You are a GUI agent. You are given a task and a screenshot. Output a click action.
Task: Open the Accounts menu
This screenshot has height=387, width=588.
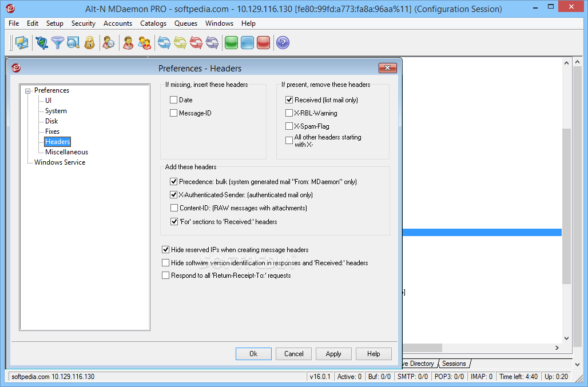pos(118,23)
